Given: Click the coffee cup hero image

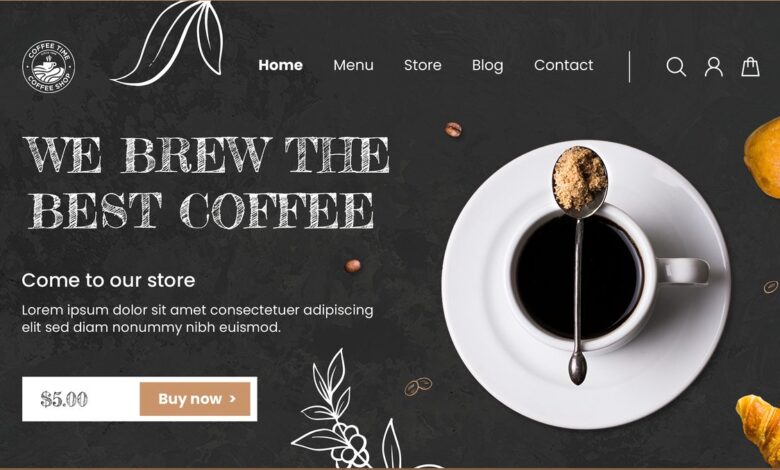Looking at the screenshot, I should click(586, 284).
